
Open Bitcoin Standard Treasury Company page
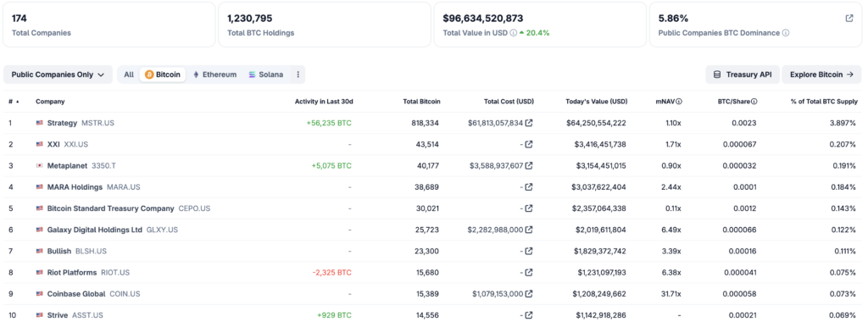pos(111,208)
